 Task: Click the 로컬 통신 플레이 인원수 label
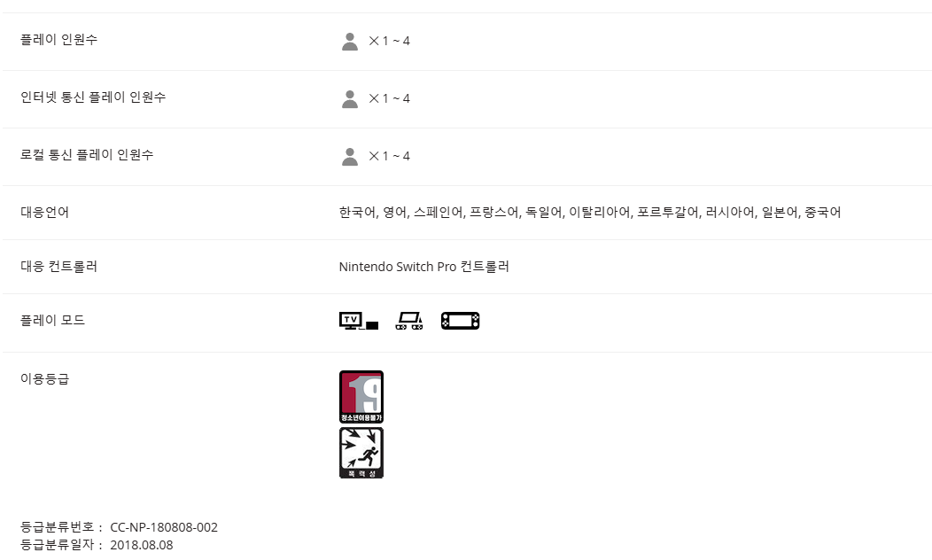tap(87, 154)
